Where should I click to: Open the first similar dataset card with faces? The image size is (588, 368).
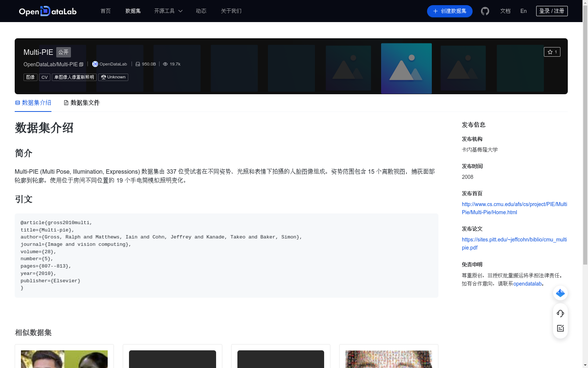tap(64, 356)
